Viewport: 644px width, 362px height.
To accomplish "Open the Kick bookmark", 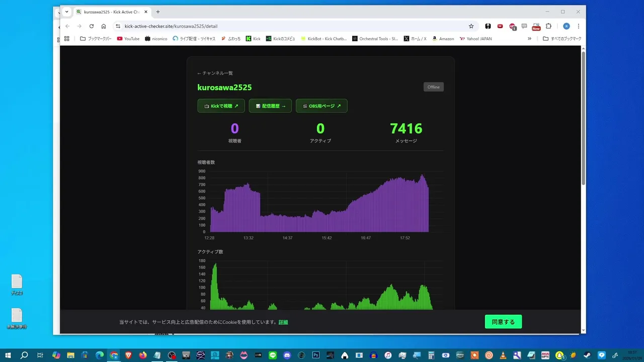I will coord(253,39).
